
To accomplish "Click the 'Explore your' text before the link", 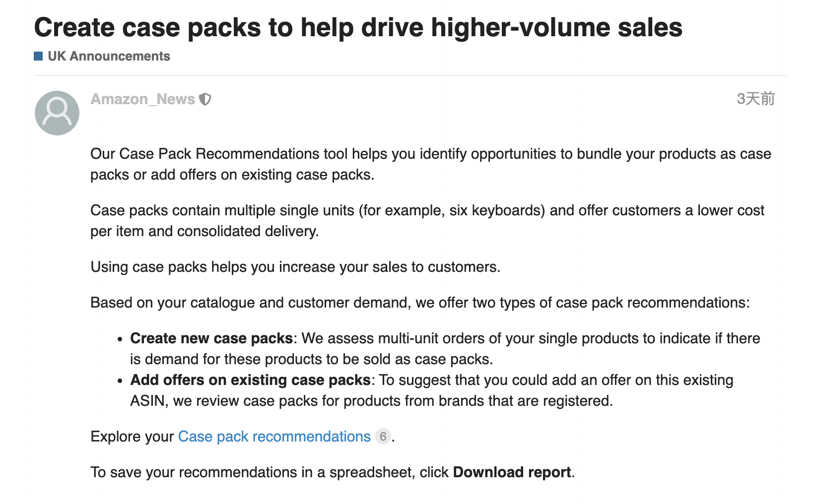I will 132,437.
